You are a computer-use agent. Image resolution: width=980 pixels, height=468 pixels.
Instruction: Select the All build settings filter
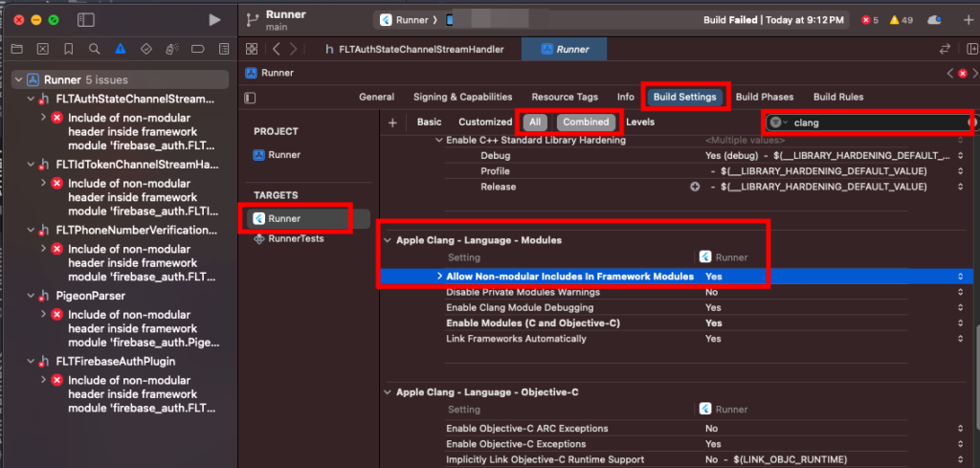tap(535, 123)
